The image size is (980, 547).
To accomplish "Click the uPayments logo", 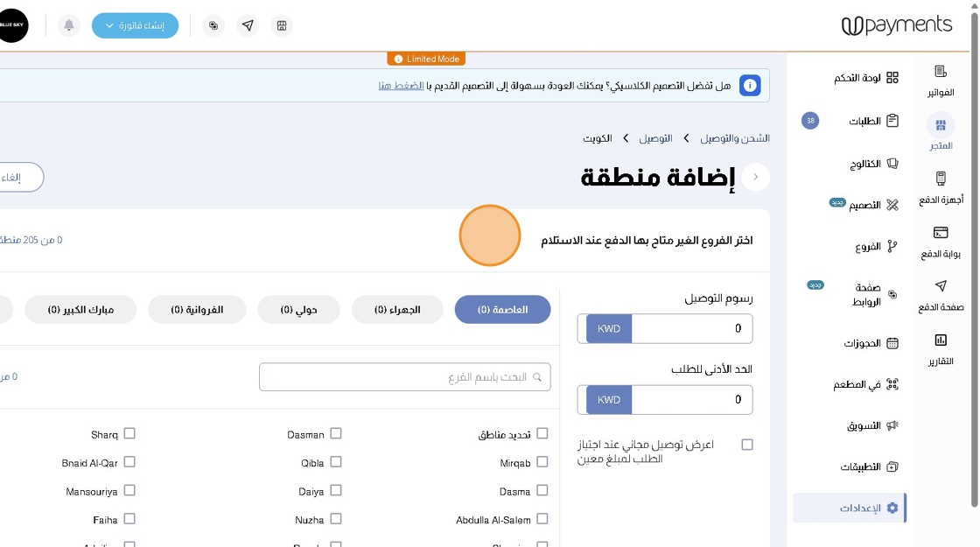I will [x=896, y=25].
